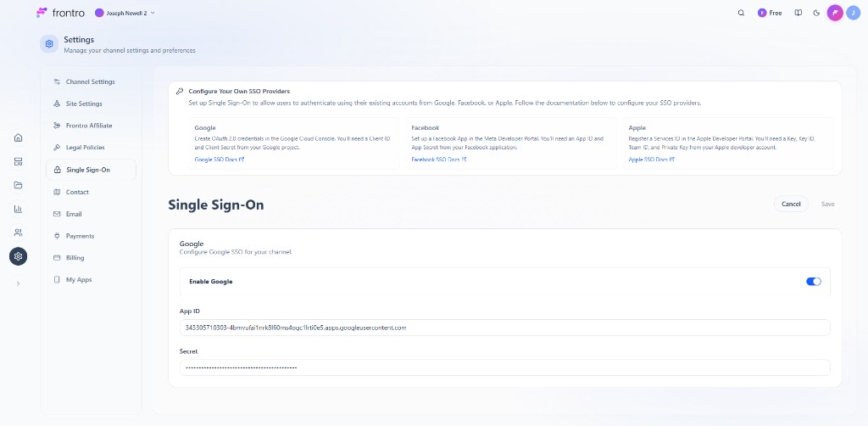The height and width of the screenshot is (426, 868).
Task: Open Google SSO Docs link
Action: (x=219, y=160)
